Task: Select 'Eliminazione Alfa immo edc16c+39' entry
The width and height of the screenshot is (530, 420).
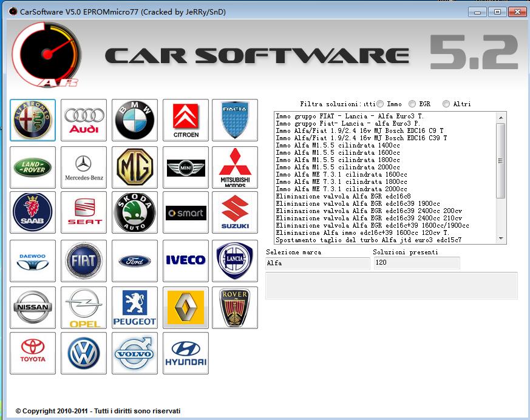Action: click(x=362, y=233)
